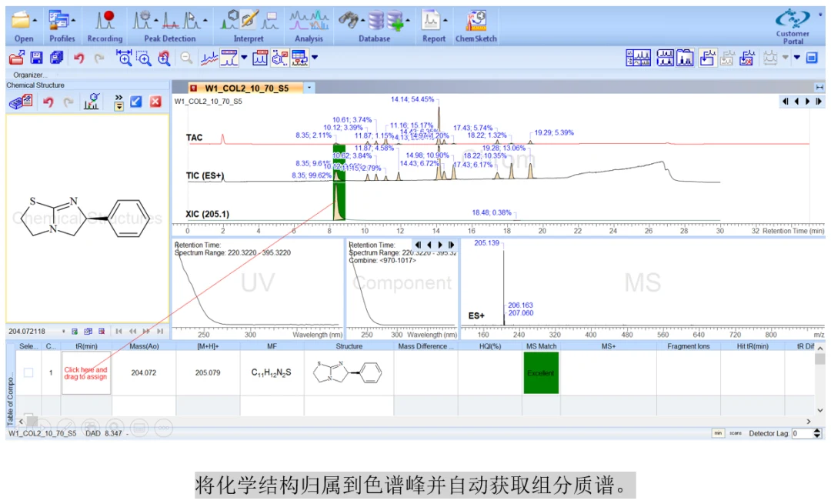
Task: Click the structure editor icon in Chemical Structure panel
Action: click(21, 102)
